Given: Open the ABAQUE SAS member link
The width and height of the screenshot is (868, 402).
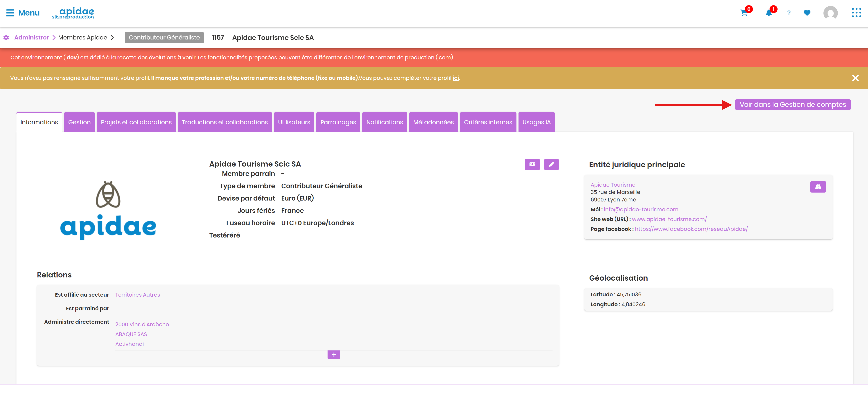Looking at the screenshot, I should [131, 334].
